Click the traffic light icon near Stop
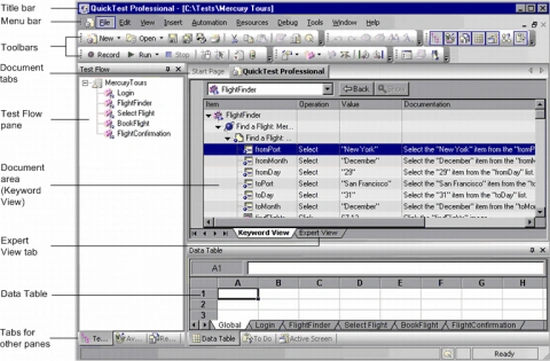 pyautogui.click(x=252, y=55)
